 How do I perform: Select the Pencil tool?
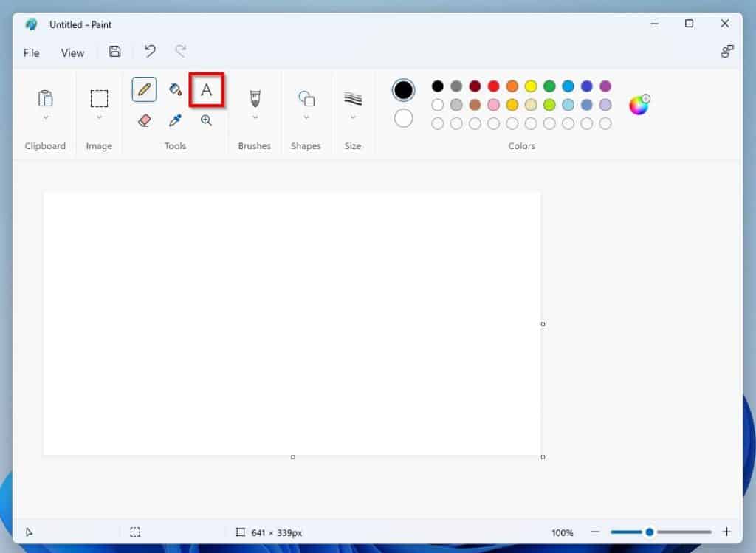144,89
